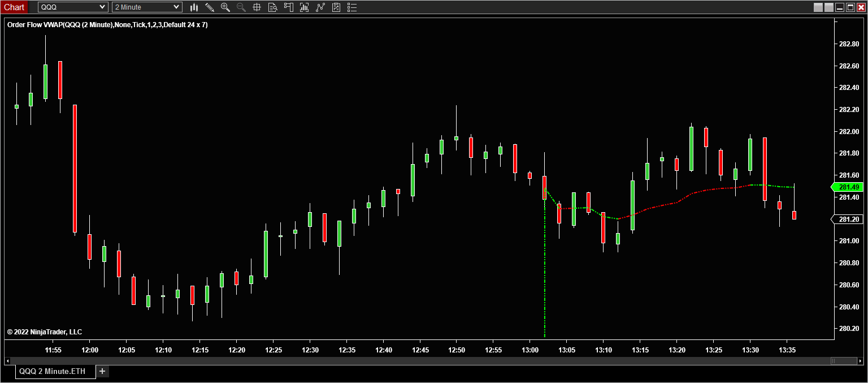The height and width of the screenshot is (383, 868).
Task: Click the 11:55 time axis label
Action: (53, 350)
